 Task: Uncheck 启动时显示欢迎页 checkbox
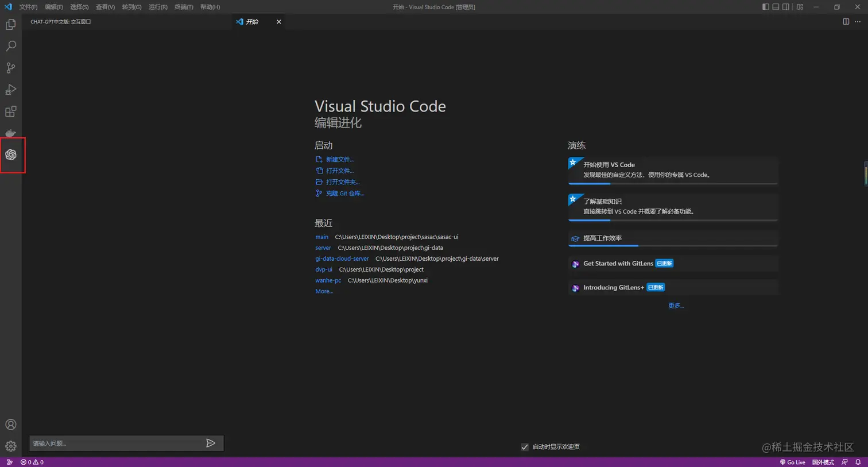tap(525, 447)
